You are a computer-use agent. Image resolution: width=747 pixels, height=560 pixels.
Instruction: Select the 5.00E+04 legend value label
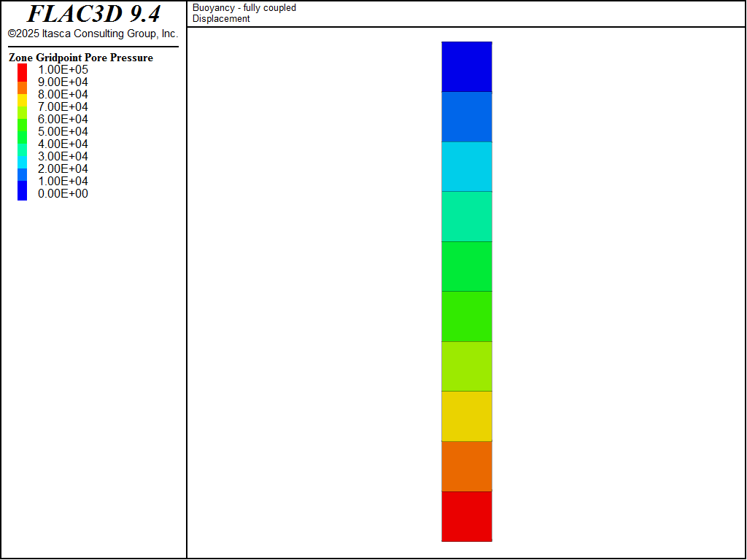(63, 132)
